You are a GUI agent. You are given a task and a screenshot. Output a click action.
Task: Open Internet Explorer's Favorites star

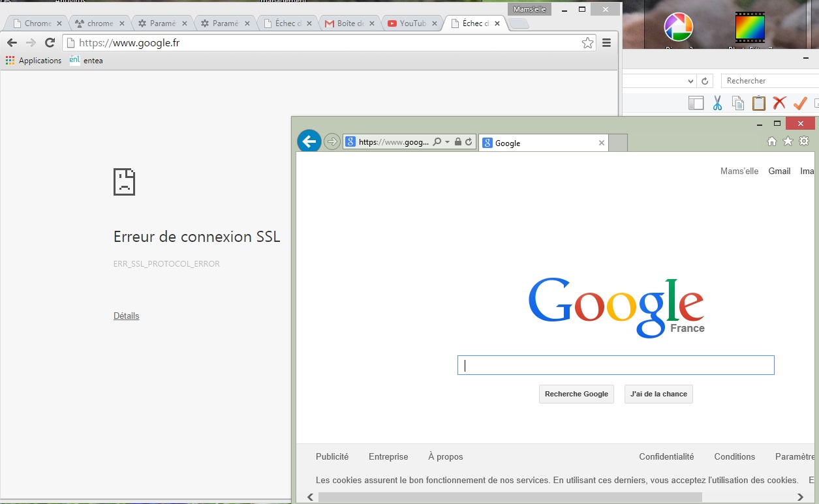pos(788,141)
